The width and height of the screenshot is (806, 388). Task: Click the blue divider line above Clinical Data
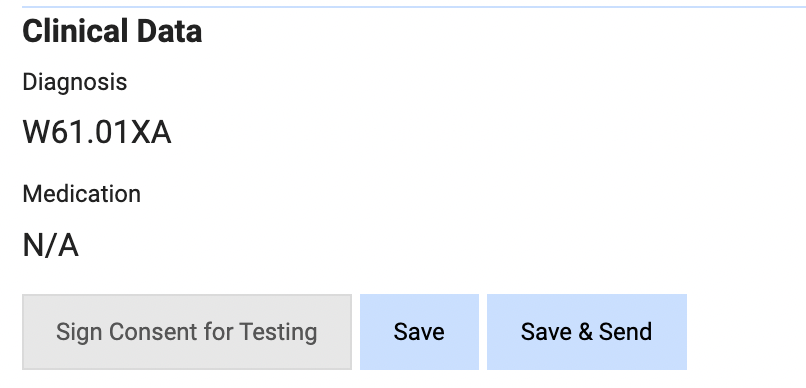point(414,7)
